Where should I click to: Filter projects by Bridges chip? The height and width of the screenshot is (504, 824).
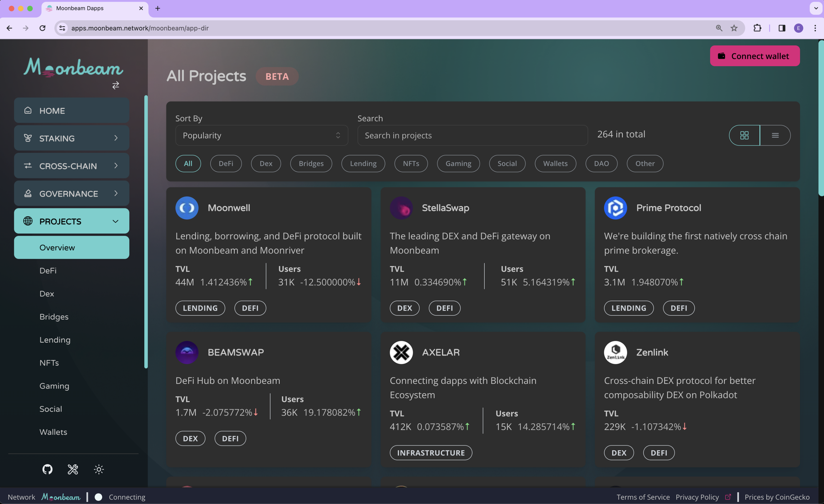pos(311,164)
